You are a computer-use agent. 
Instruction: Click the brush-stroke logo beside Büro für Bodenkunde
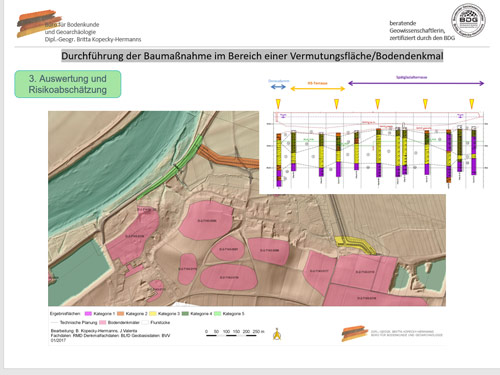[x=38, y=23]
